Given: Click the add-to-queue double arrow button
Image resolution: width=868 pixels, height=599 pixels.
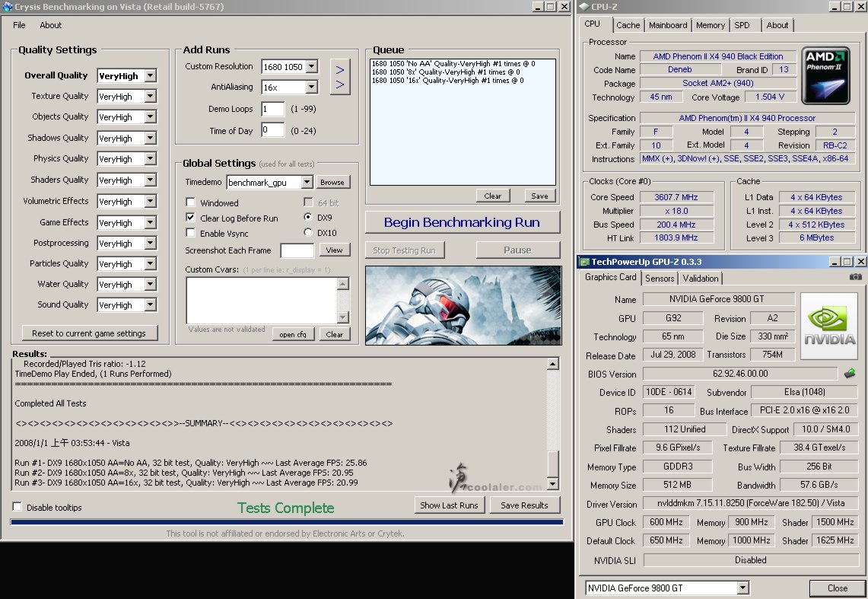Looking at the screenshot, I should tap(340, 77).
